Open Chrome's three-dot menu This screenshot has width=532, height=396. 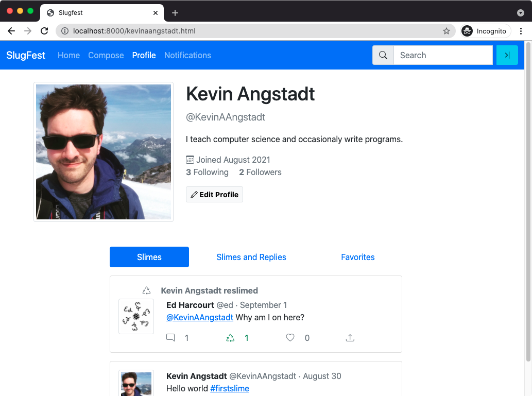(x=521, y=31)
